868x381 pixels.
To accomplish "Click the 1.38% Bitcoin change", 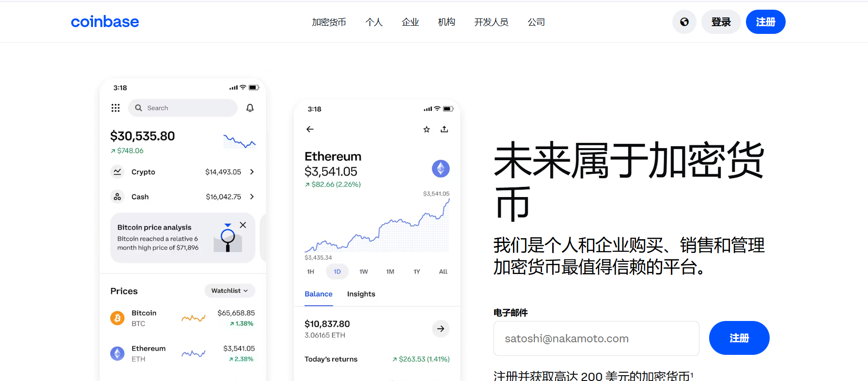I will 242,324.
